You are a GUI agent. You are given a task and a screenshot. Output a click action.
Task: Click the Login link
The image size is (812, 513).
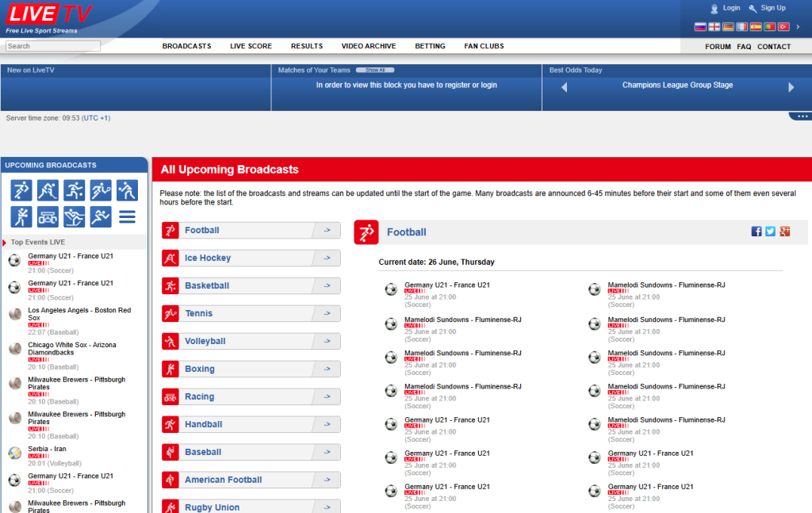click(731, 8)
